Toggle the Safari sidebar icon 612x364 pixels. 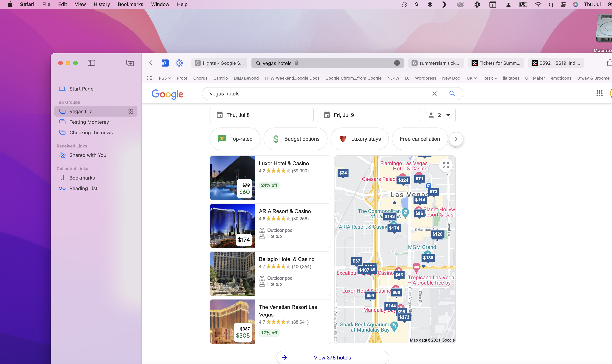click(91, 63)
